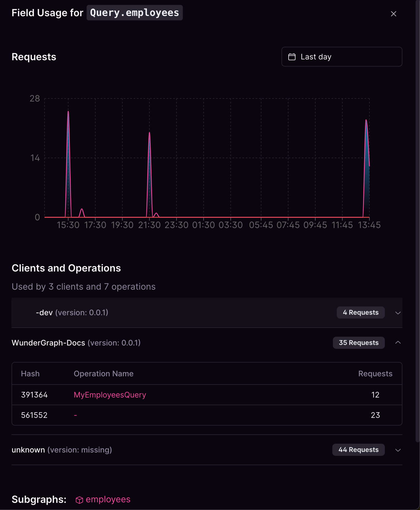Screen dimensions: 420x510
Task: Click the unknown (version: missing) client name
Action: click(62, 450)
